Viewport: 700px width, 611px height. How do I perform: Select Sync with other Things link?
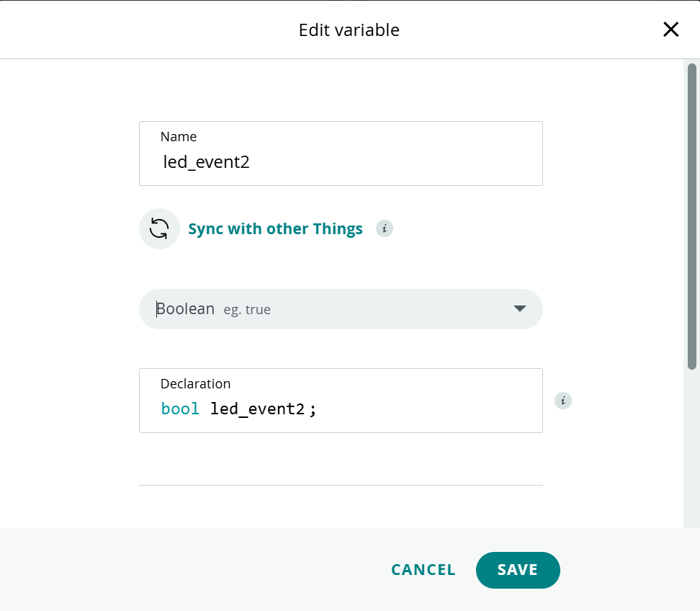coord(275,229)
